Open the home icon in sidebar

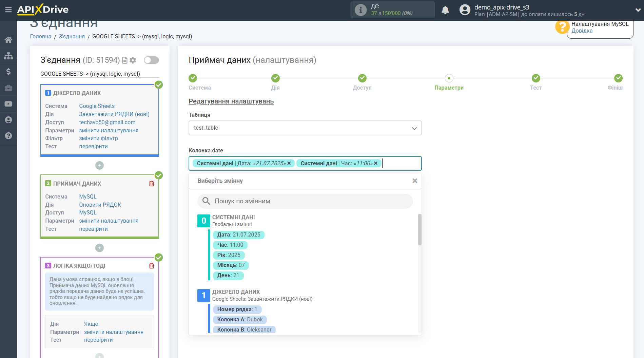pos(8,40)
